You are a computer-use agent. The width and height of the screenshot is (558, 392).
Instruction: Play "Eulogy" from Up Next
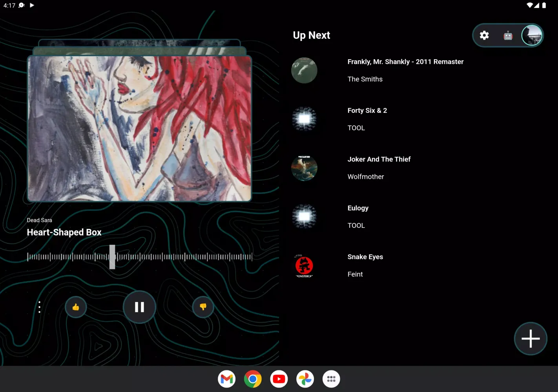[x=358, y=208]
